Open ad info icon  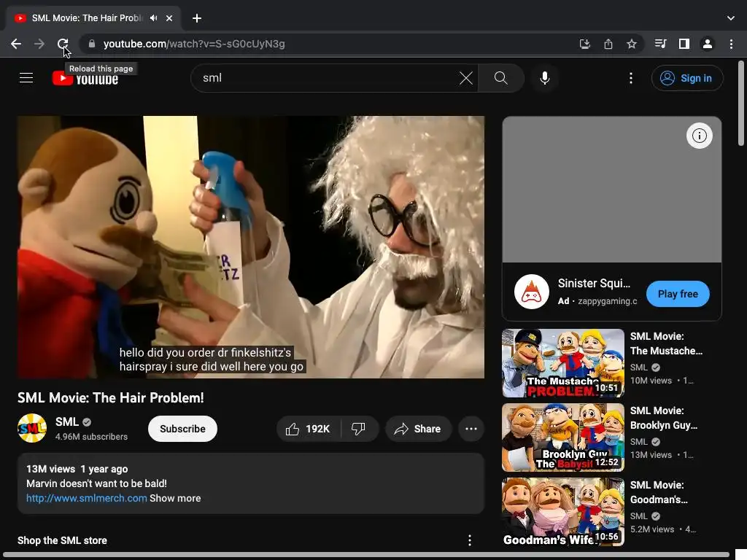pyautogui.click(x=699, y=136)
